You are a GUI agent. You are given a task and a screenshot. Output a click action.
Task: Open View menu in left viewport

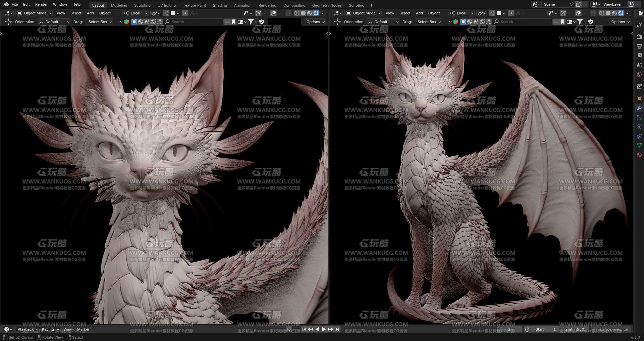click(x=61, y=13)
